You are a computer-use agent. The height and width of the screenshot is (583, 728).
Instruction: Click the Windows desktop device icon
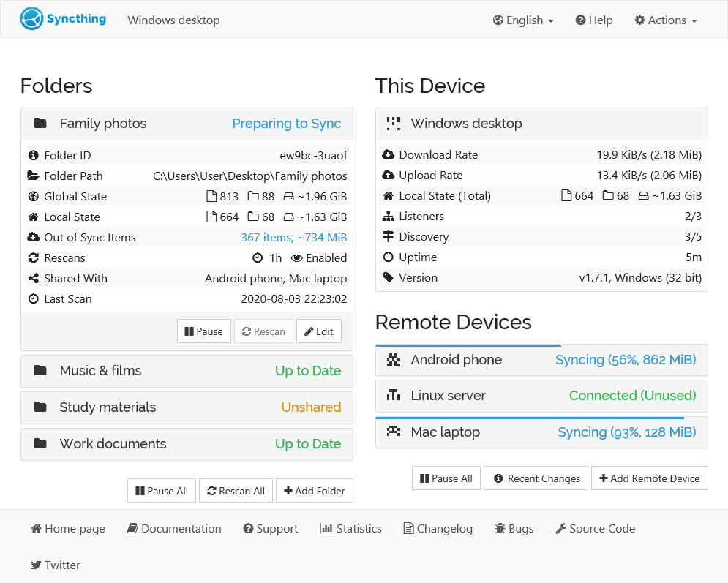coord(393,123)
